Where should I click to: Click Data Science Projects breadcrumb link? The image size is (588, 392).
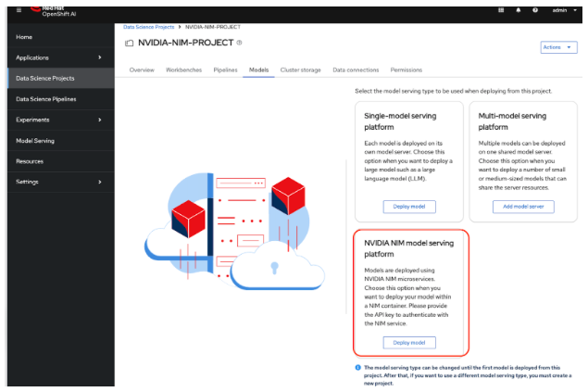(148, 27)
